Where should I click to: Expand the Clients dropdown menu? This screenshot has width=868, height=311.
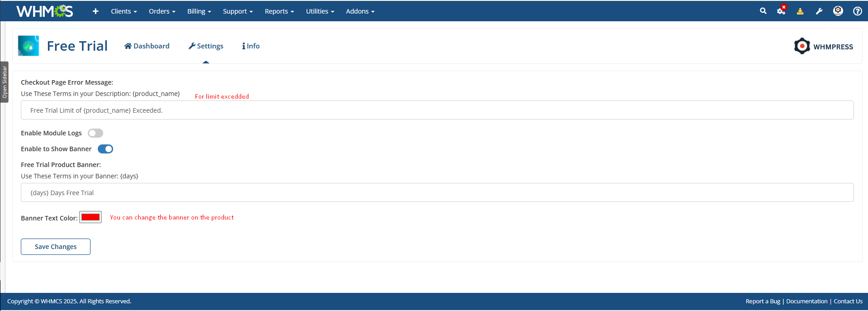[124, 11]
